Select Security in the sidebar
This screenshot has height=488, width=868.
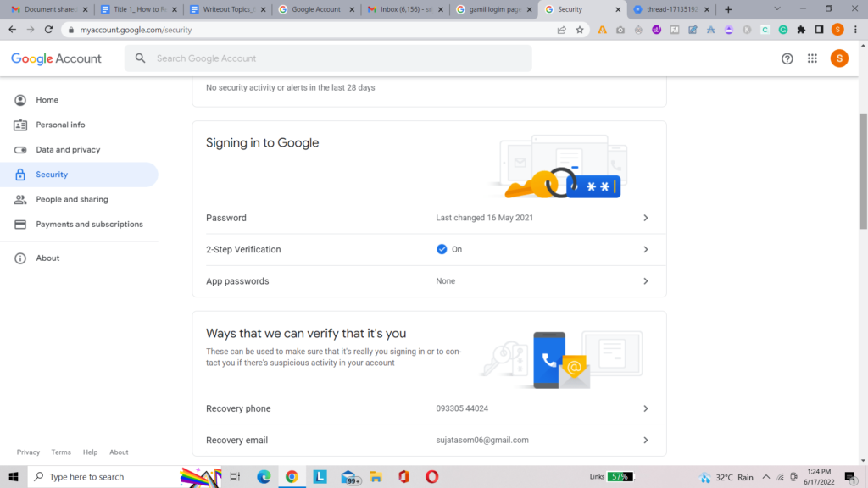click(x=79, y=175)
